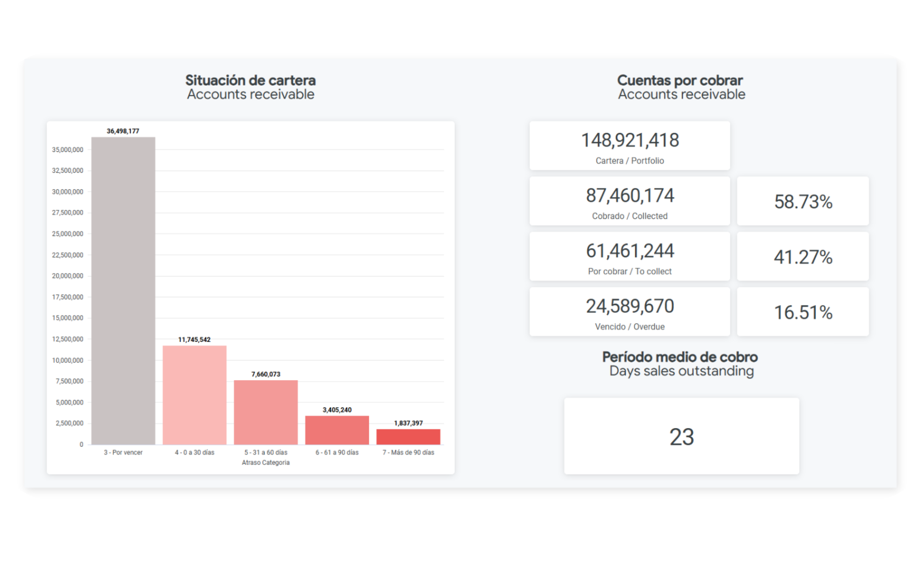The height and width of the screenshot is (569, 924).
Task: Click the '0 a 30 días' bar
Action: (x=194, y=395)
